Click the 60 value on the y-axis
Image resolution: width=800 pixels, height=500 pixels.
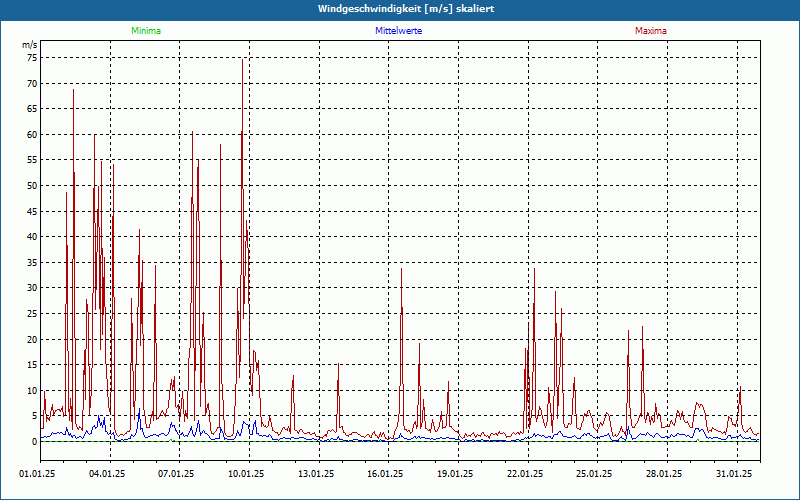(x=32, y=135)
